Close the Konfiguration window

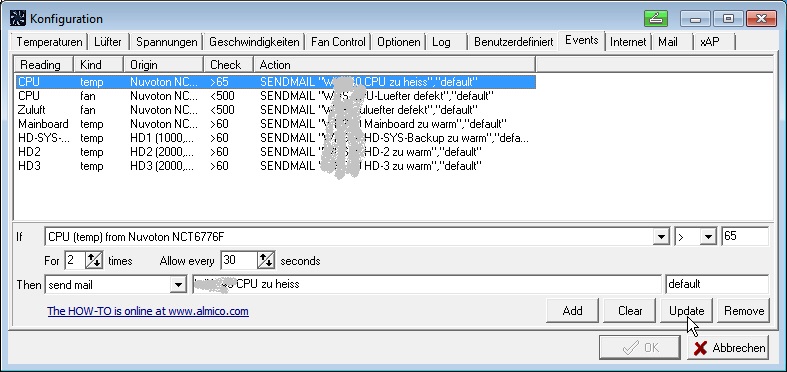[x=761, y=19]
